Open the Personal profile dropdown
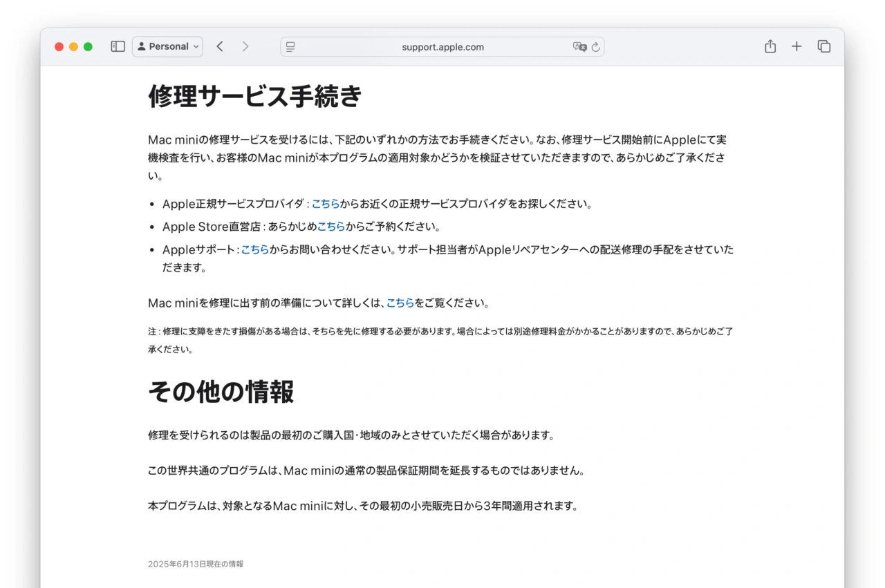Viewport: 885px width, 588px height. [167, 46]
